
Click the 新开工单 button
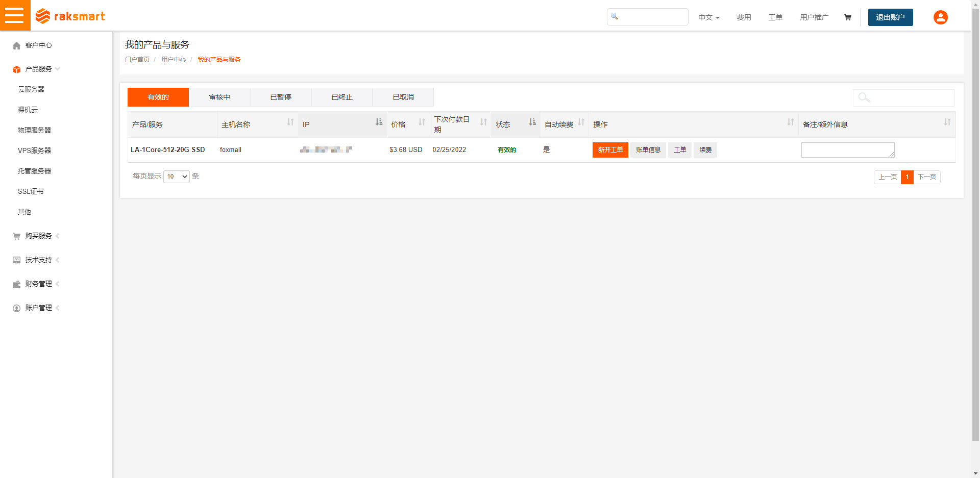[610, 150]
